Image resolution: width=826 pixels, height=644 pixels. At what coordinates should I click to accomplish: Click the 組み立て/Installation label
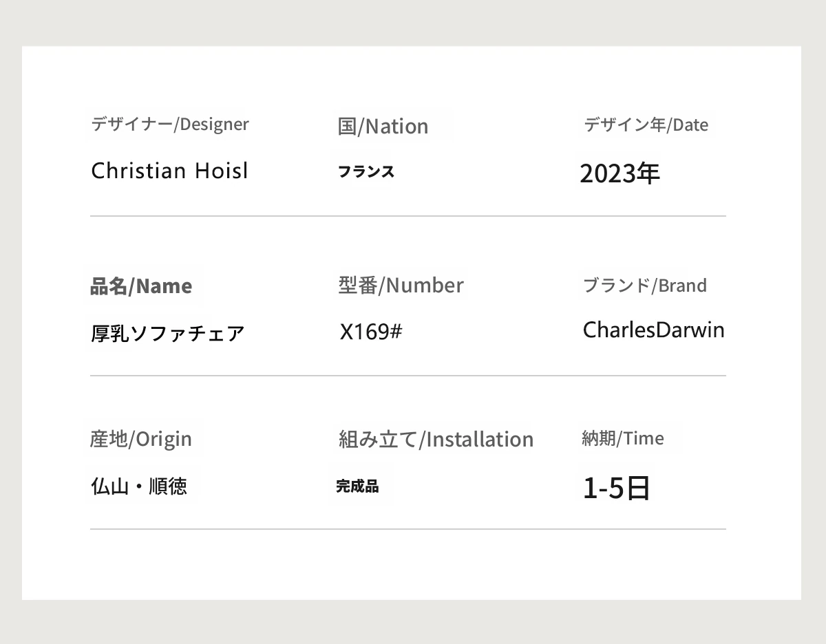click(x=436, y=440)
